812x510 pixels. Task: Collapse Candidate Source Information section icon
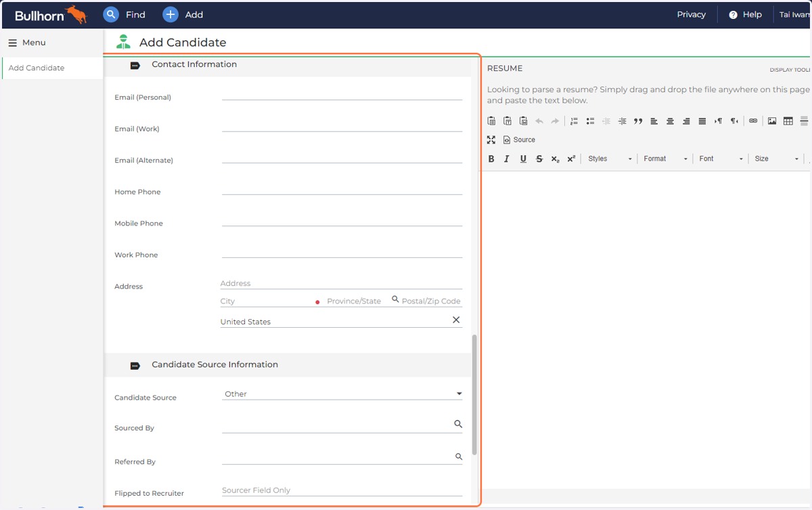click(135, 366)
